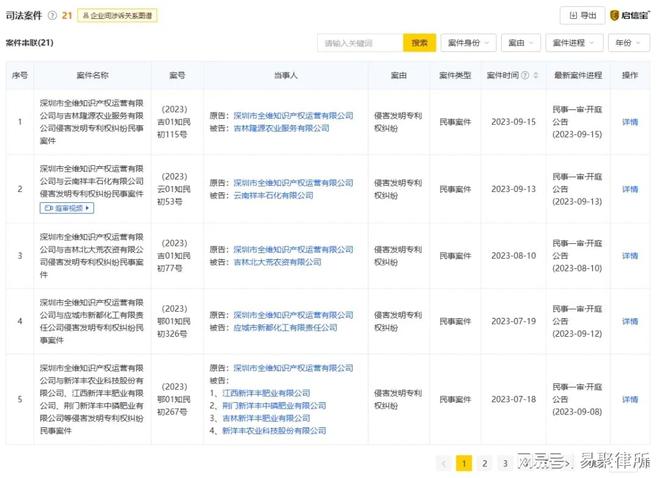Go to pagination page 2
This screenshot has height=478, width=660.
(484, 463)
